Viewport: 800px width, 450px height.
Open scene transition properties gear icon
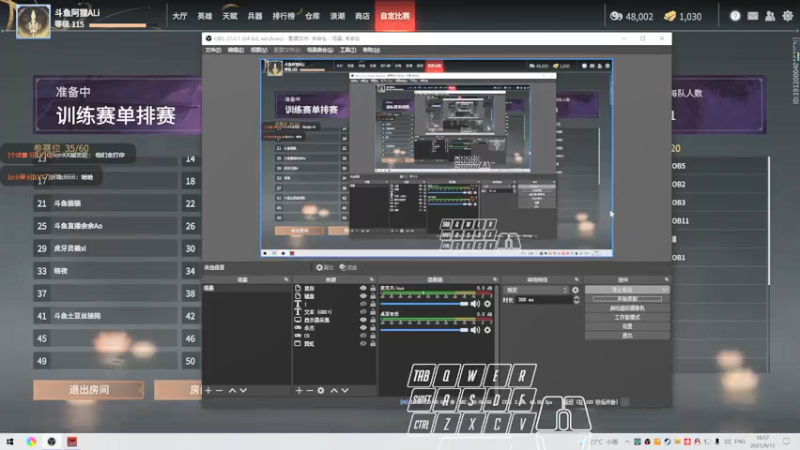click(x=576, y=290)
